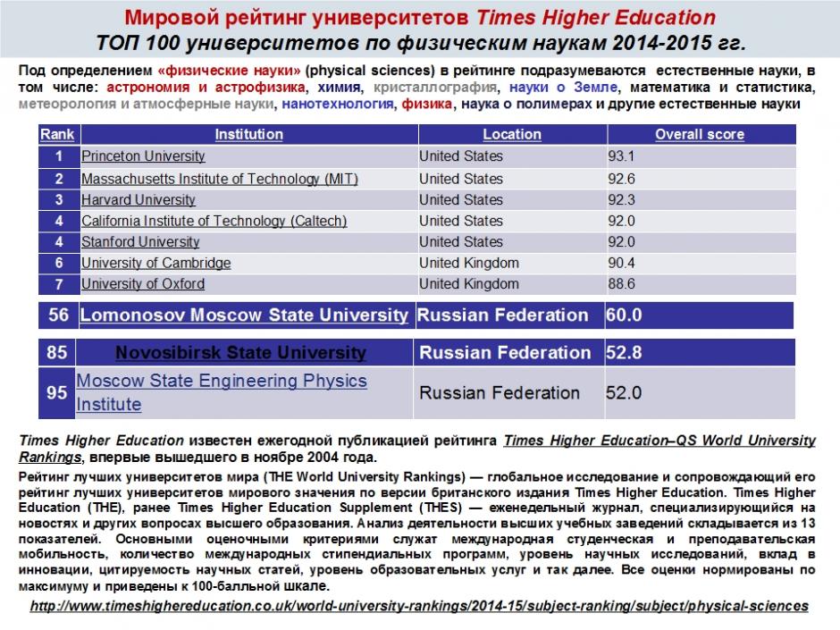Click rank number 56
Image resolution: width=840 pixels, height=630 pixels.
click(58, 315)
